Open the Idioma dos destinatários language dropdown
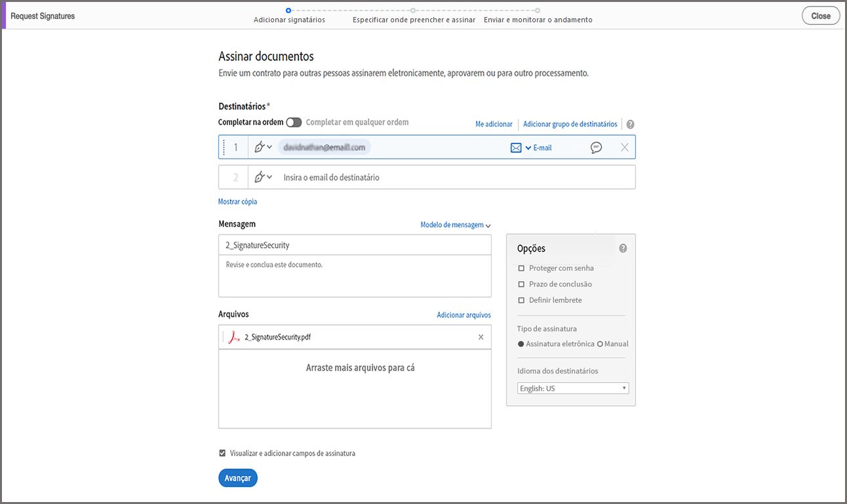 (x=572, y=387)
